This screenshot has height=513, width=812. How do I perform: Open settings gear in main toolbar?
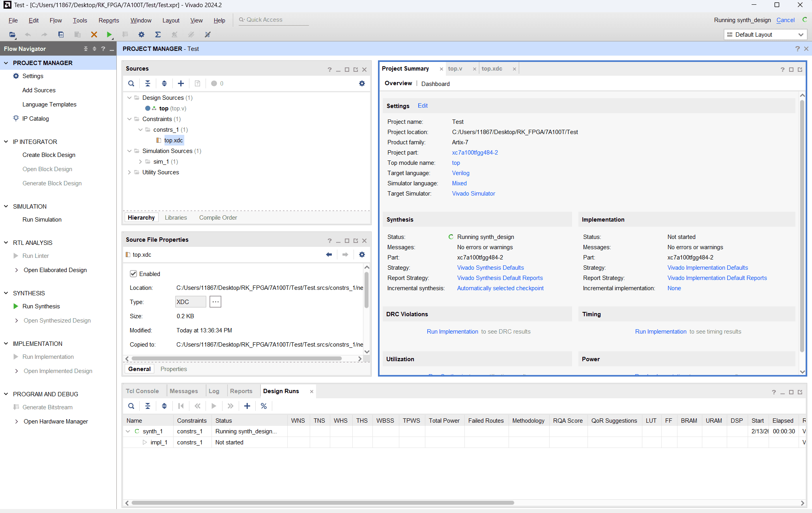[141, 35]
